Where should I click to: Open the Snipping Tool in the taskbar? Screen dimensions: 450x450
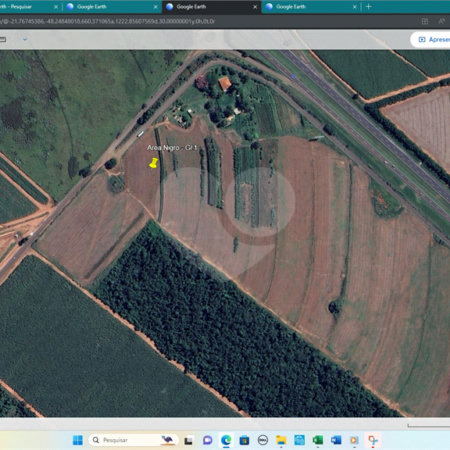click(372, 440)
